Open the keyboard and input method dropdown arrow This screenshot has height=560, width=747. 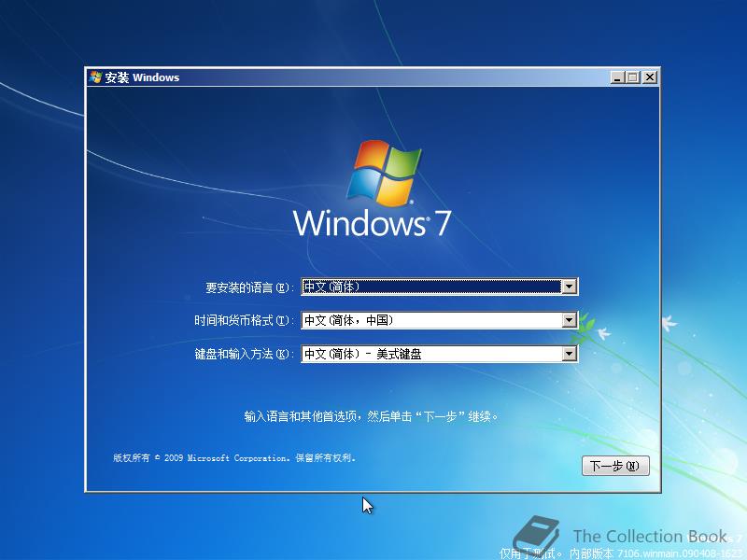(569, 354)
